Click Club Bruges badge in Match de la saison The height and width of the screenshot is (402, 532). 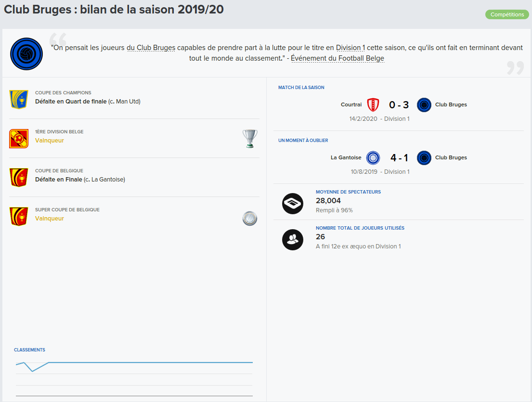pos(424,105)
